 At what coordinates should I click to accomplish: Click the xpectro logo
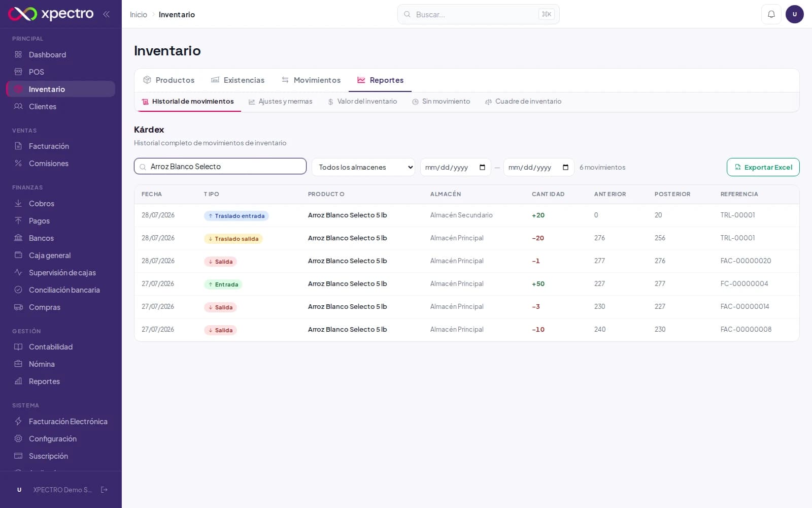point(51,14)
